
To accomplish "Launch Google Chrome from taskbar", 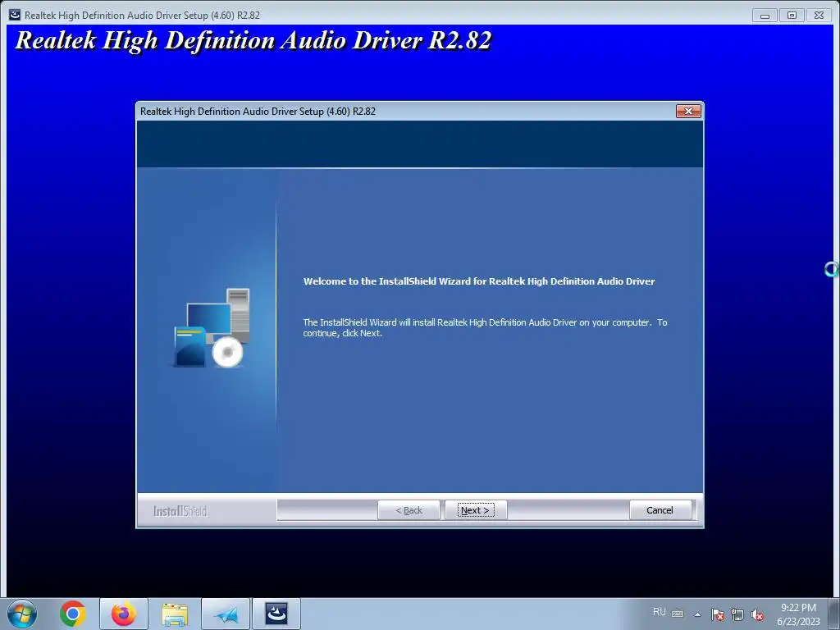I will point(73,614).
